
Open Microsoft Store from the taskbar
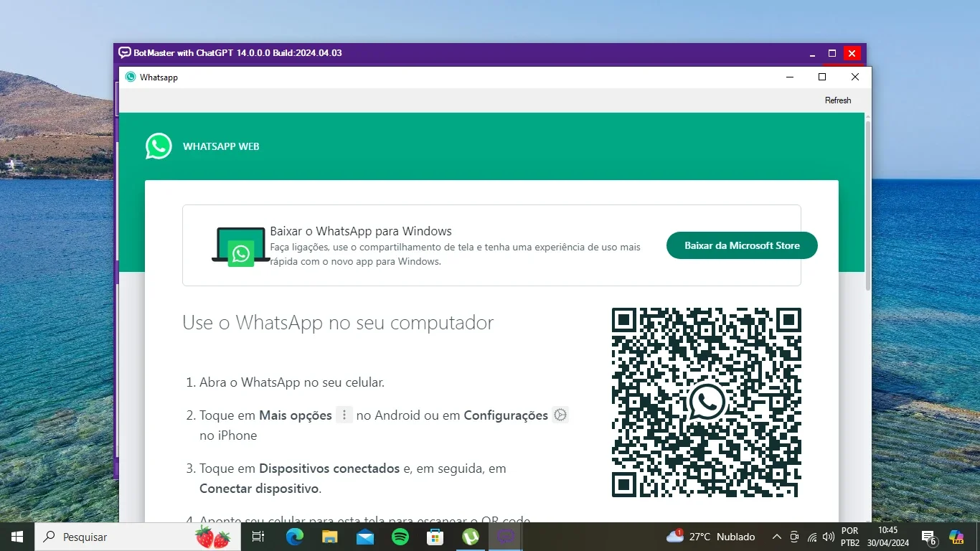[x=435, y=537]
